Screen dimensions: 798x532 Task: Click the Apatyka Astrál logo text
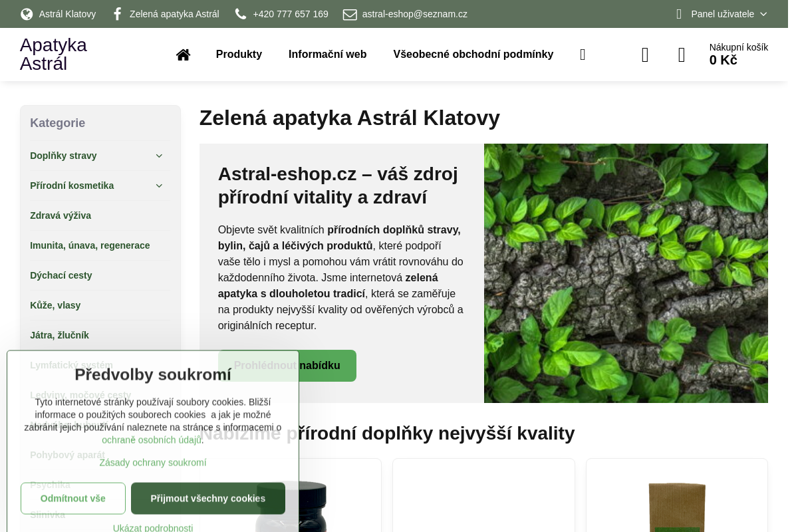53,55
